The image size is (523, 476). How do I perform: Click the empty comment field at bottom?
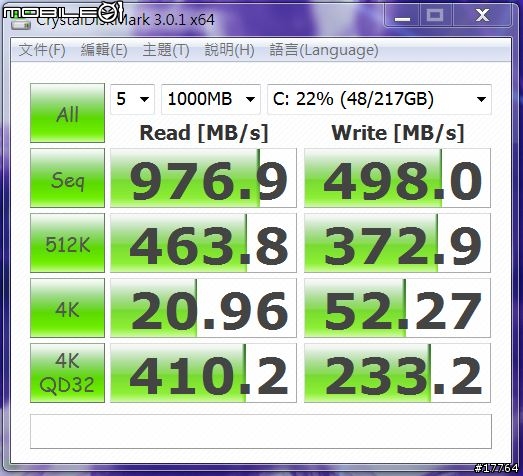(x=261, y=431)
